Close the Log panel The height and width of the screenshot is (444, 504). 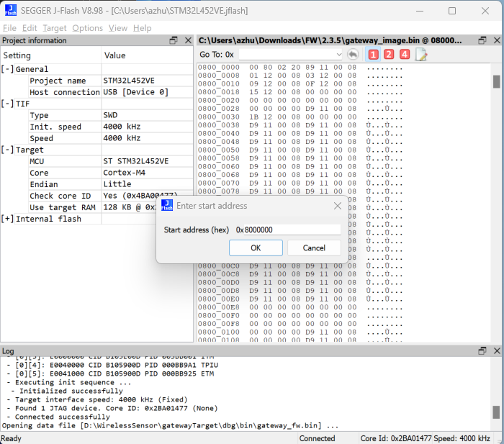point(497,351)
